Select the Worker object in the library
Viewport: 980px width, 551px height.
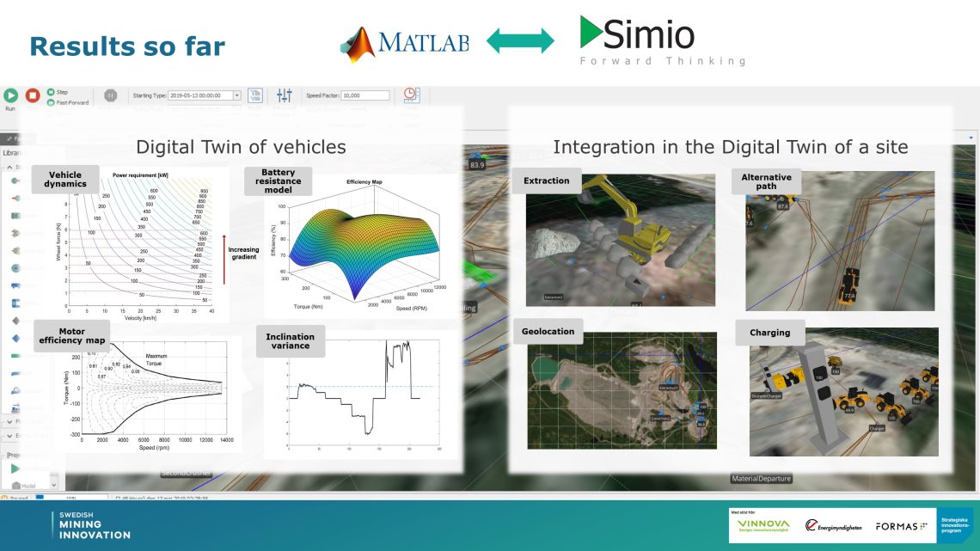15,303
